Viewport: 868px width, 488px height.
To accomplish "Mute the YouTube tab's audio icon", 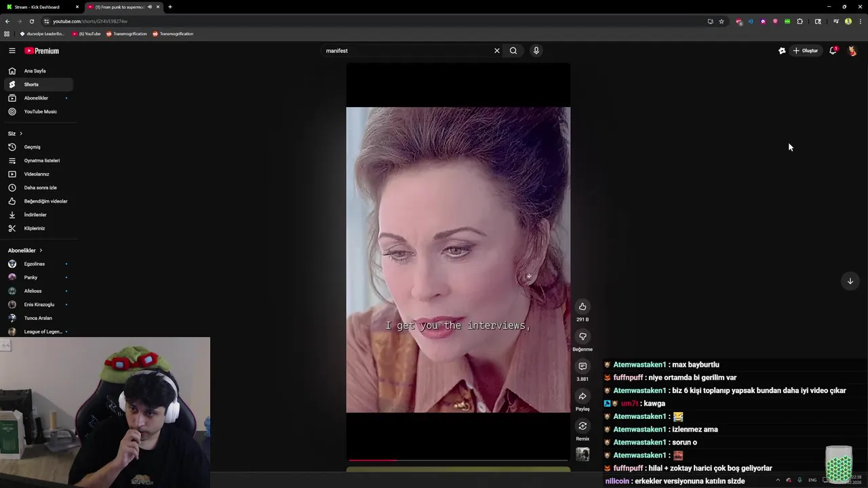I will click(150, 7).
